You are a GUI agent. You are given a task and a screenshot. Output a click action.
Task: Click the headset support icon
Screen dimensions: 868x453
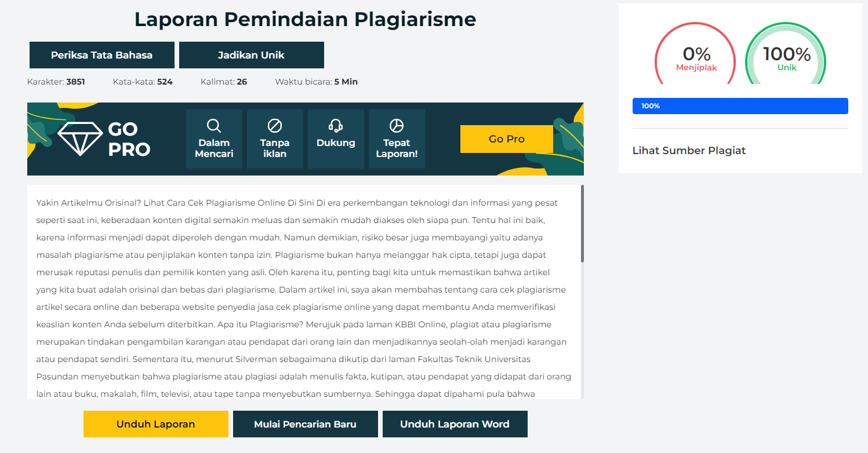coord(336,126)
